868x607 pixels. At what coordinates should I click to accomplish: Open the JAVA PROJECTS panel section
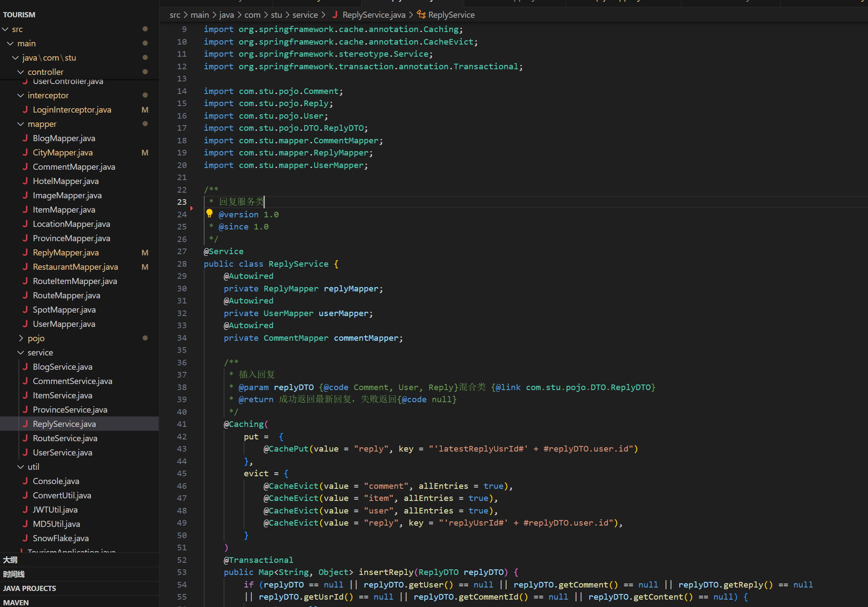[29, 588]
